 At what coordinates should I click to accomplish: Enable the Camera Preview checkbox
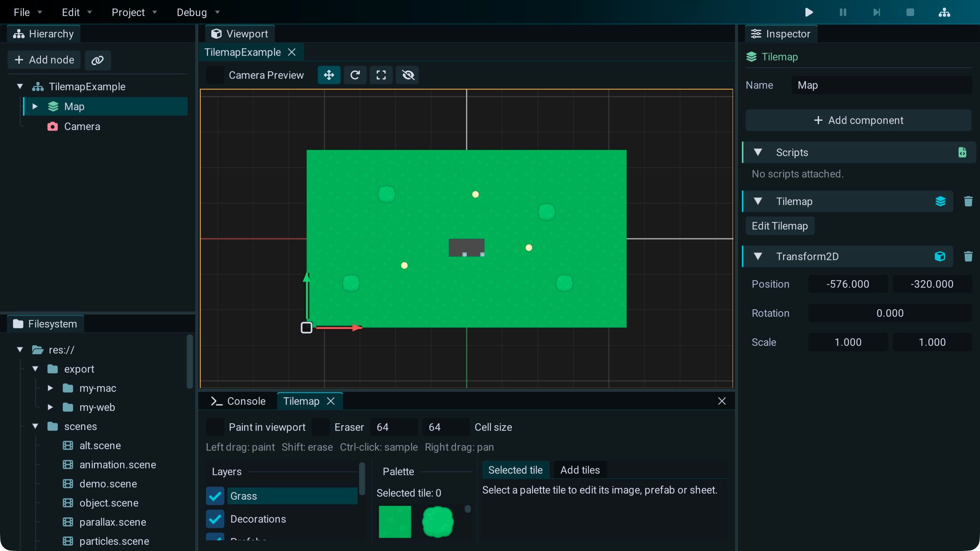point(215,75)
